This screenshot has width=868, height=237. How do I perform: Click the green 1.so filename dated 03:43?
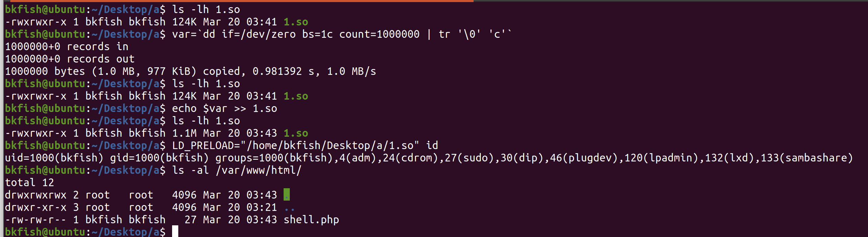point(296,133)
